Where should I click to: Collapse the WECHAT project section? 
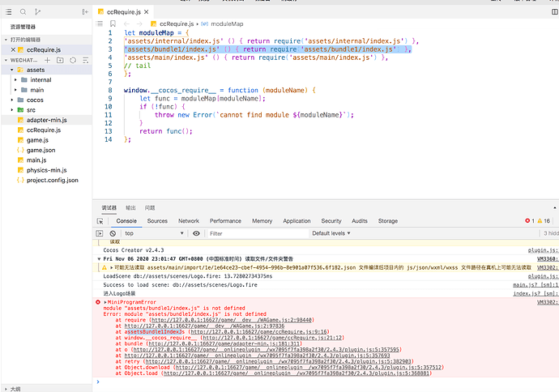pyautogui.click(x=6, y=60)
